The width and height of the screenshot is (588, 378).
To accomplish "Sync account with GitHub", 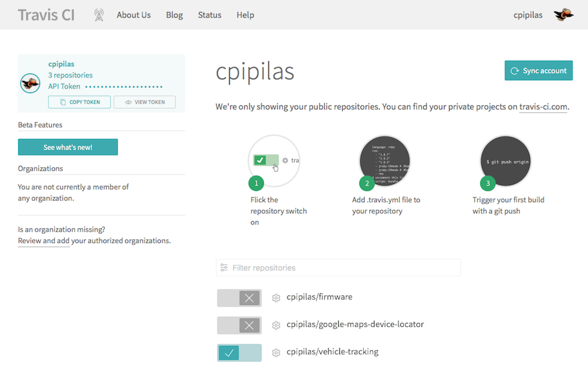I will pyautogui.click(x=539, y=71).
